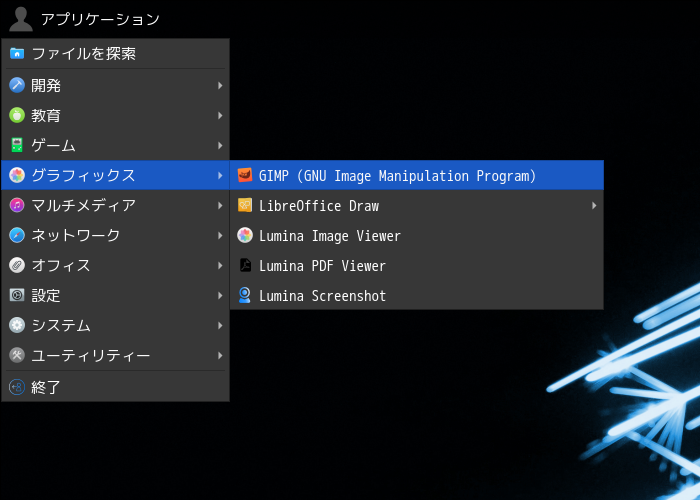Launch LibreOffice Draw
The height and width of the screenshot is (500, 700).
(417, 205)
